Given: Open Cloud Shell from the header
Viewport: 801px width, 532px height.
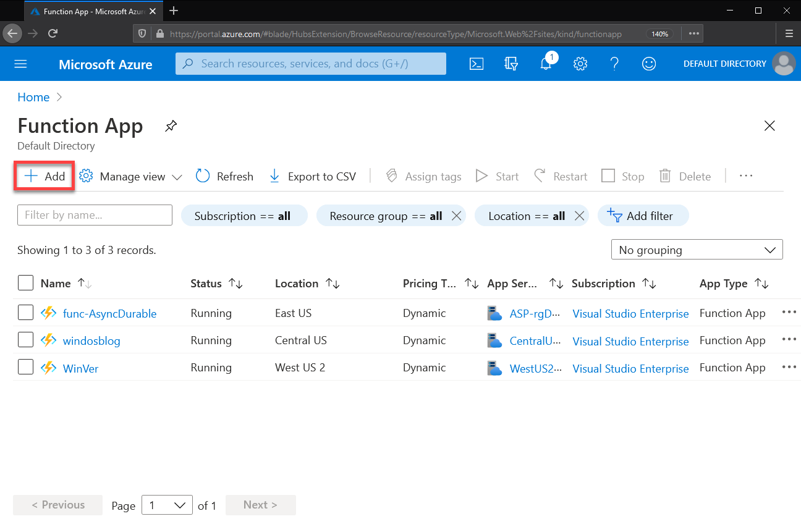Looking at the screenshot, I should 477,64.
